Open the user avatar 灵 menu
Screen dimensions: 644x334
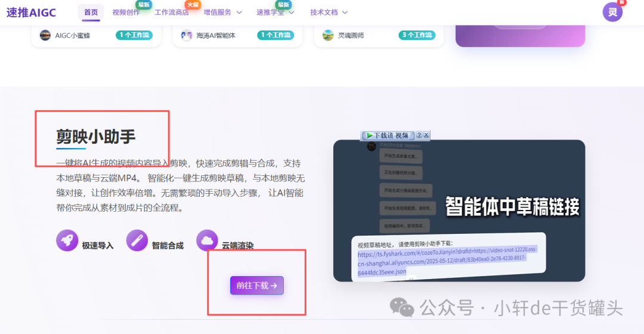(x=612, y=11)
